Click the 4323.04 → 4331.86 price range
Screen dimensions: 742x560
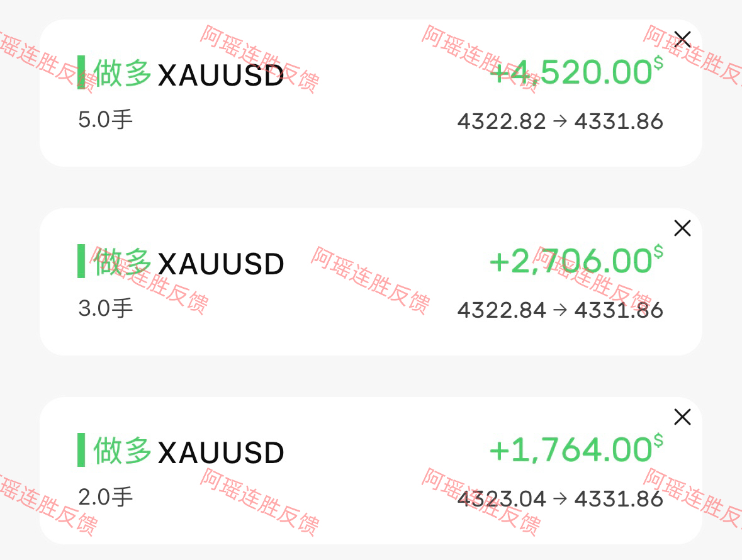point(560,499)
